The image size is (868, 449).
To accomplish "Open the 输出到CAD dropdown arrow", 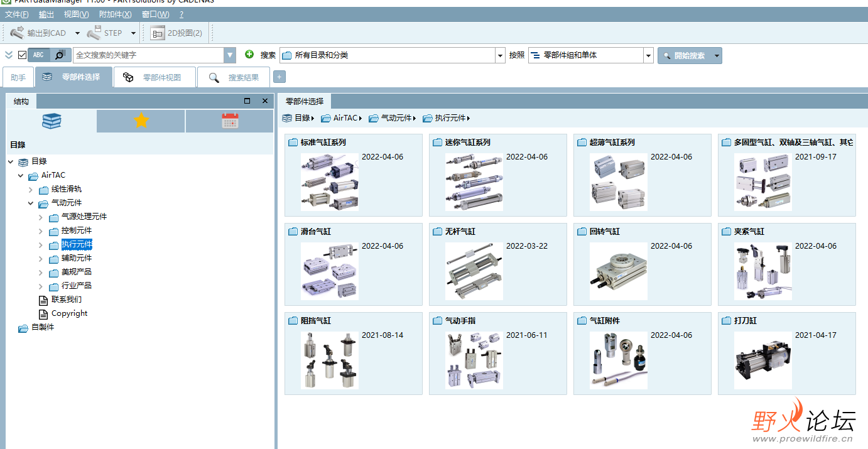I will [x=77, y=33].
